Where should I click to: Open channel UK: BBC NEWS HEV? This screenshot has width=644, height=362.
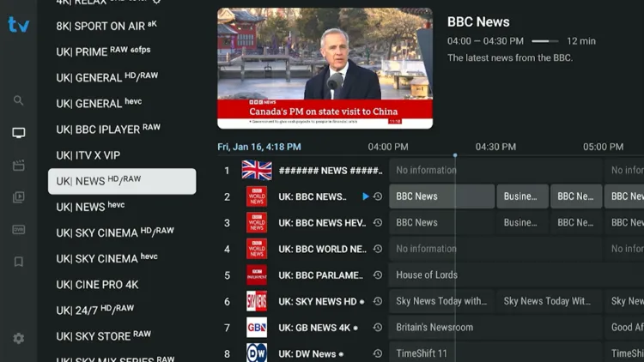click(x=322, y=223)
